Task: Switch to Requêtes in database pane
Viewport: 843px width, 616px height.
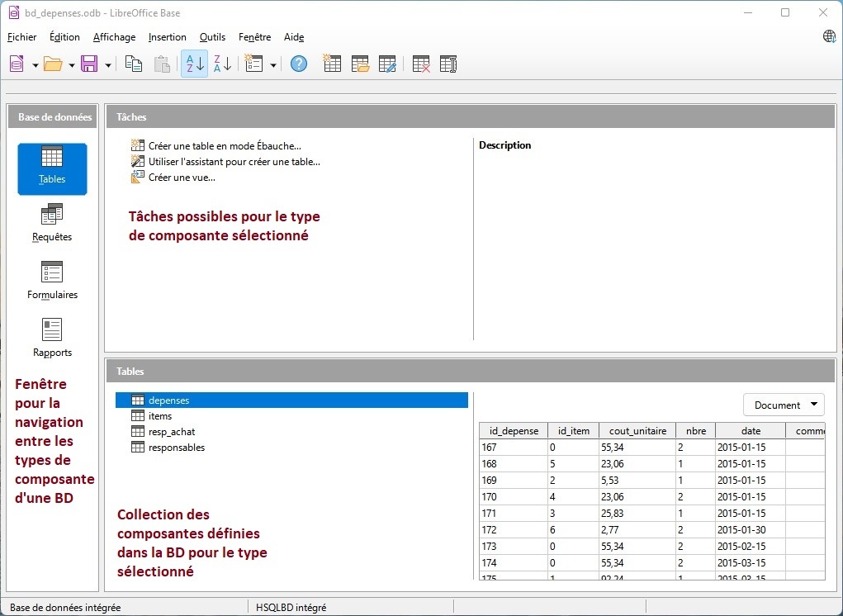Action: (x=52, y=223)
